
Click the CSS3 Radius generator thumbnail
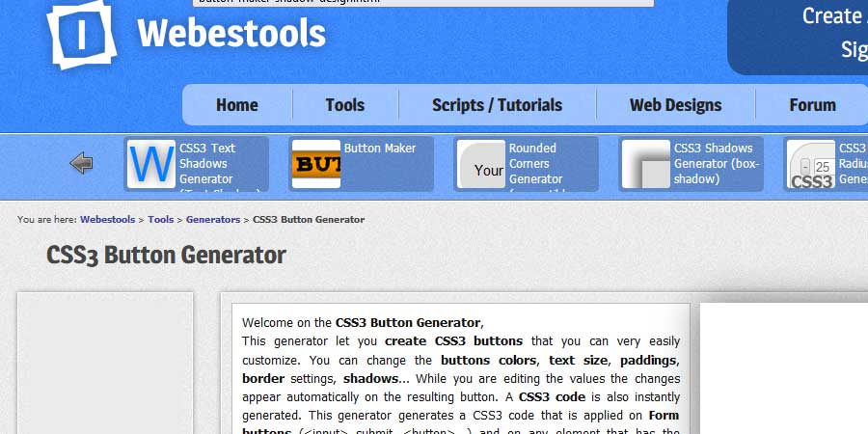click(811, 164)
